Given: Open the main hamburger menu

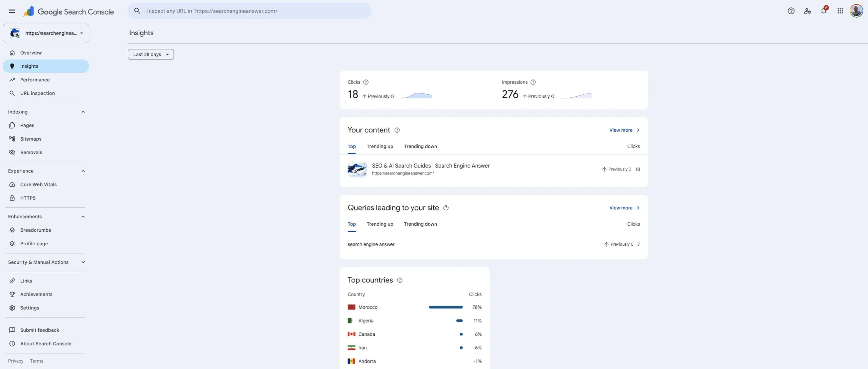Looking at the screenshot, I should coord(12,11).
